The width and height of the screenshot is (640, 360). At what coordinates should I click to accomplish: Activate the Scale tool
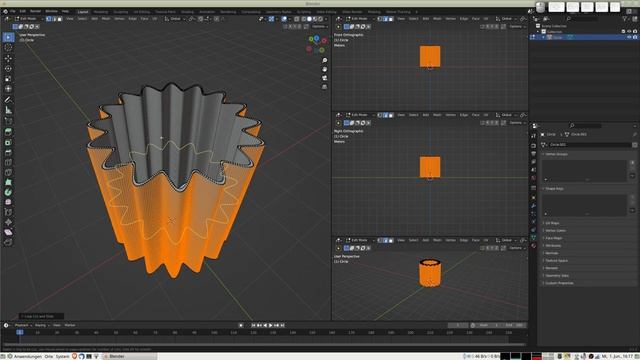point(8,79)
